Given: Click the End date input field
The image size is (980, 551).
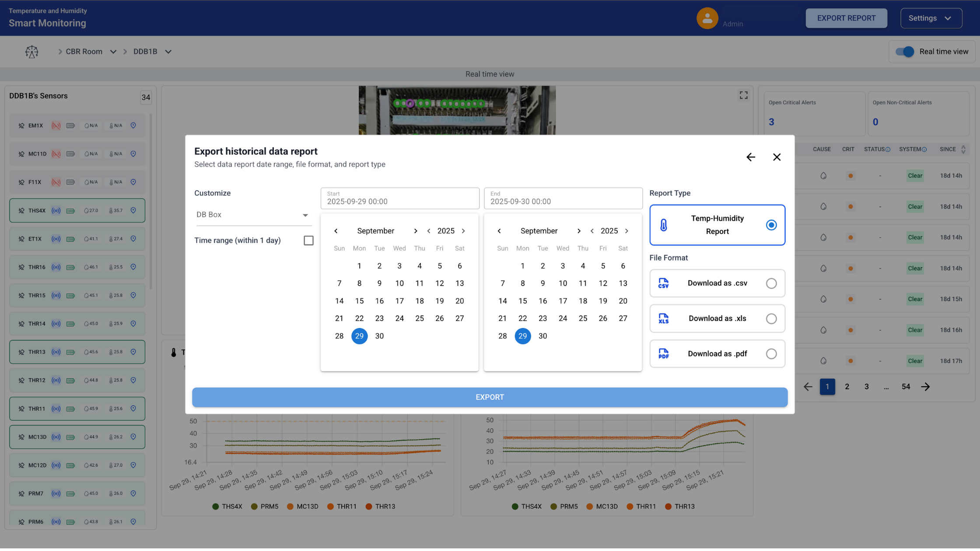Looking at the screenshot, I should click(x=563, y=199).
